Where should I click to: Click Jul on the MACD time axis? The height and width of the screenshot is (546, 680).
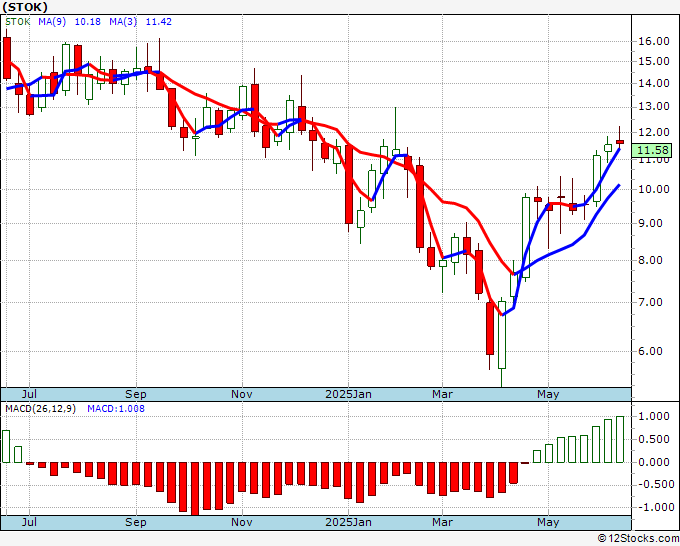click(29, 522)
